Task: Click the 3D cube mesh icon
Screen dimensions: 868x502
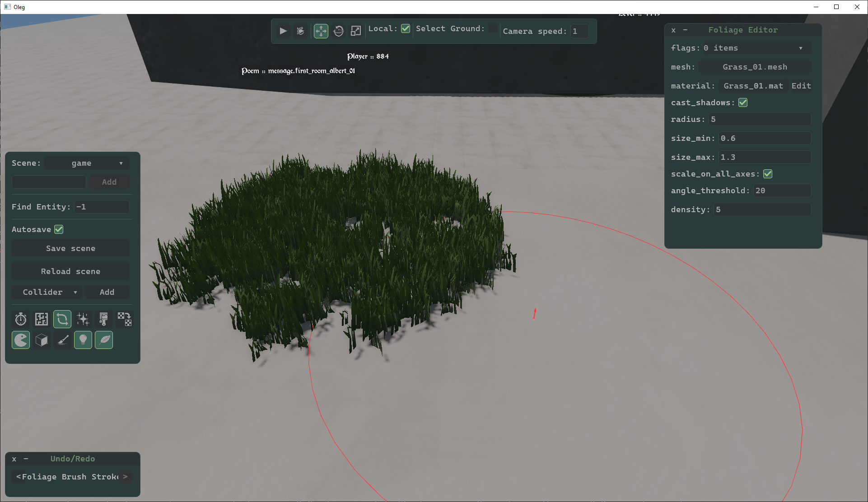Action: coord(42,340)
